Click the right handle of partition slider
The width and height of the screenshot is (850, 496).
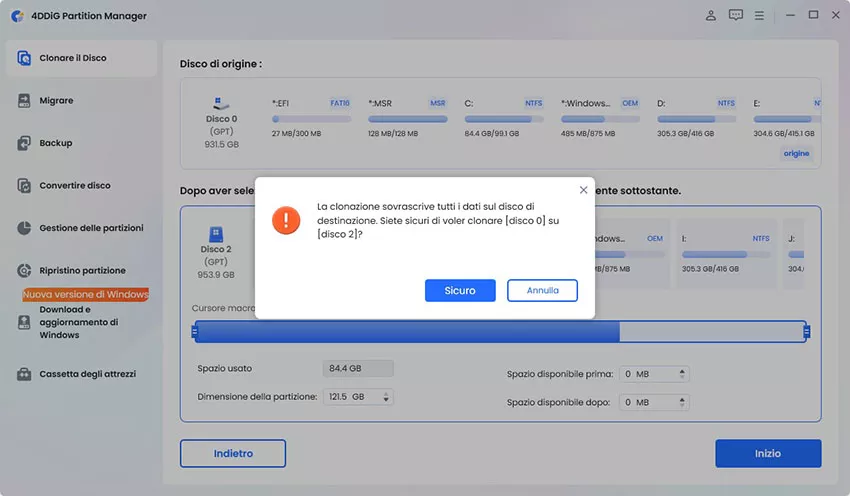coord(807,332)
